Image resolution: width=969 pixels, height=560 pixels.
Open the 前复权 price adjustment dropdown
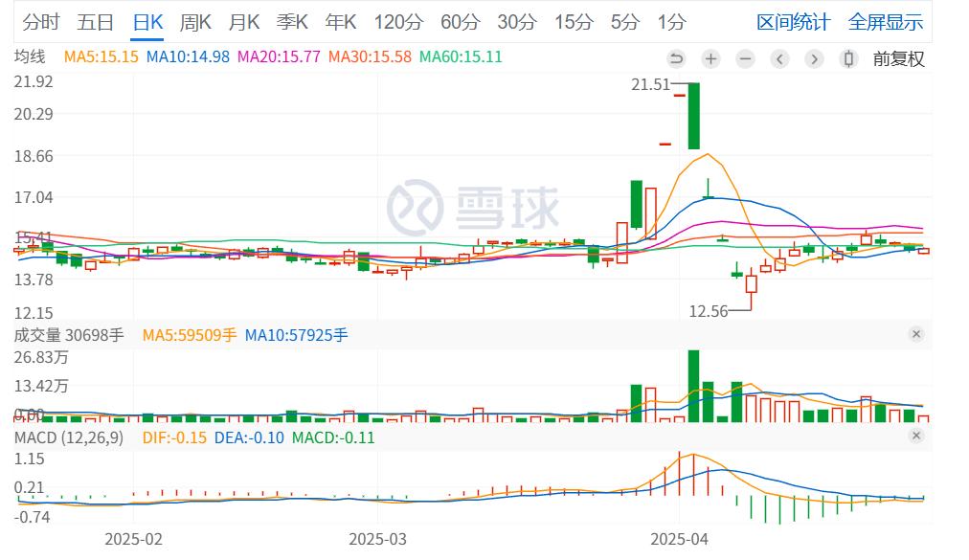pos(898,59)
